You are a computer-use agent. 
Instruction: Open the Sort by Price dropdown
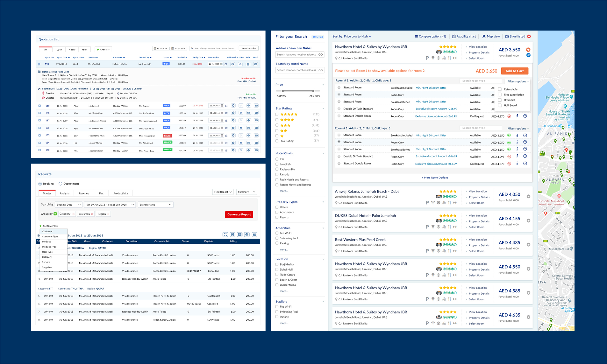tap(352, 37)
